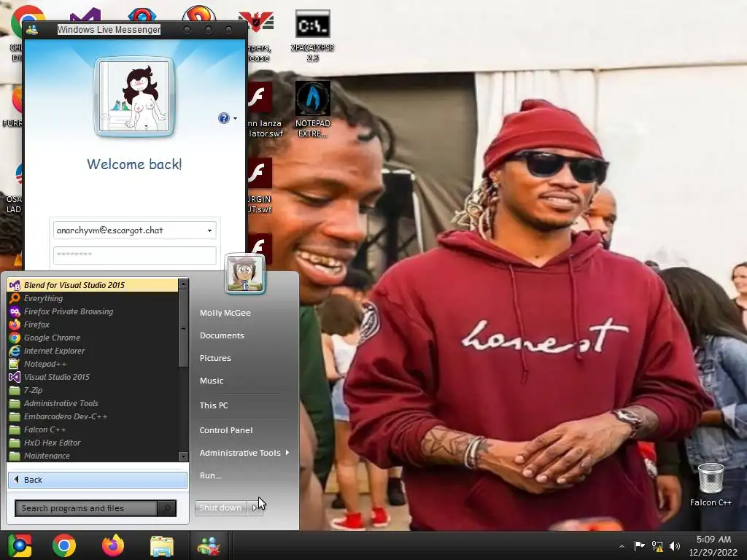The height and width of the screenshot is (560, 747).
Task: Click the Firefox icon in the programs list
Action: (x=15, y=324)
